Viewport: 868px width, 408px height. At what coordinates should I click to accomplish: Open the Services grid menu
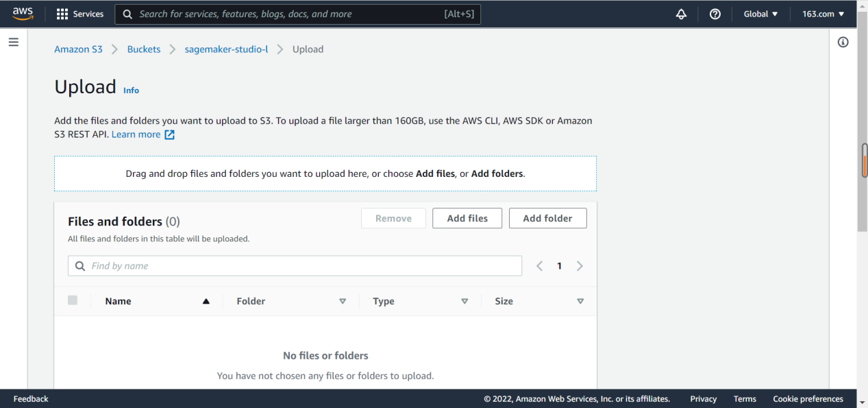pyautogui.click(x=79, y=14)
